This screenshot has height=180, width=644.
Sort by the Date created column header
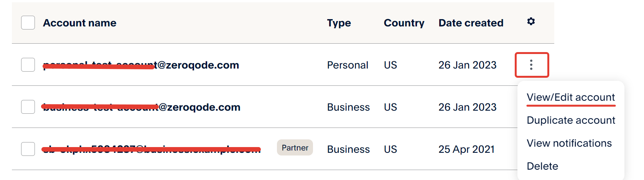[471, 23]
